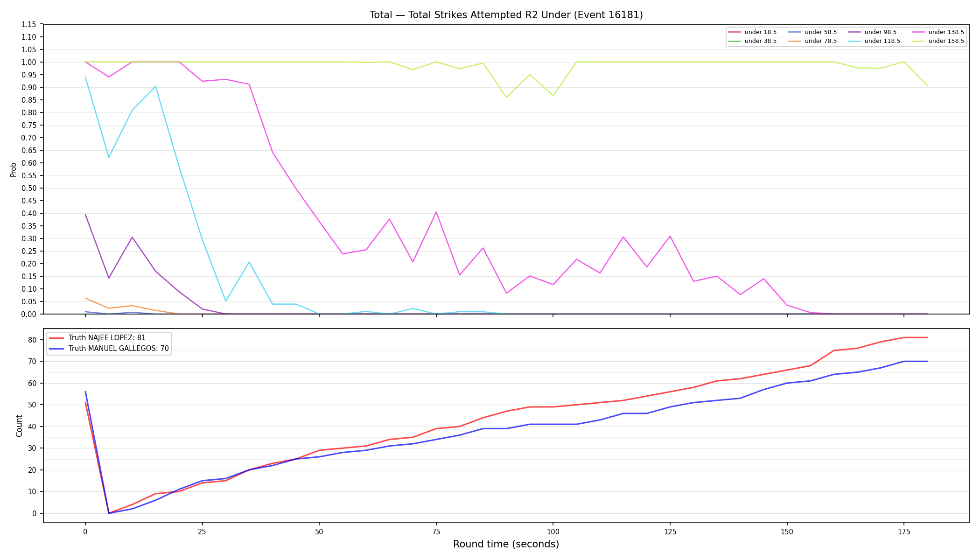The image size is (980, 560).
Task: Click the 10 tick on Count axis
Action: click(32, 491)
